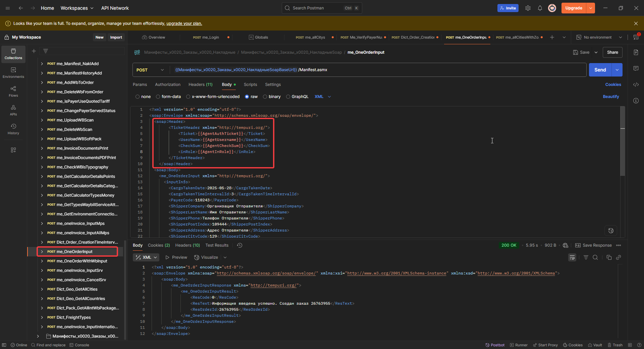Click the filter icon in collections sidebar

[x=46, y=51]
